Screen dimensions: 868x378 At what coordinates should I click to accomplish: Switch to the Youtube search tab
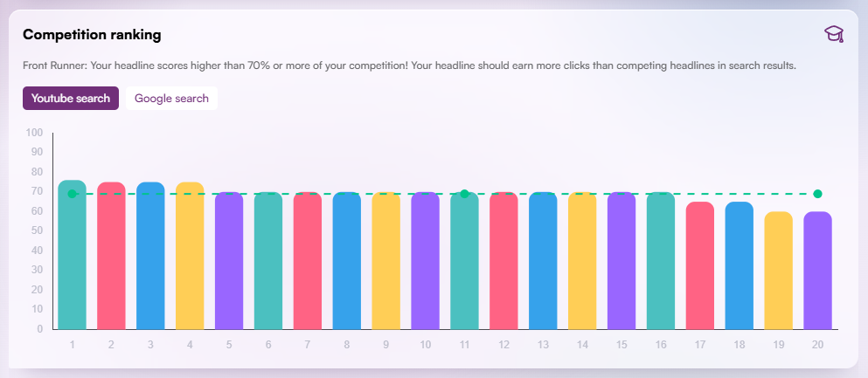71,99
